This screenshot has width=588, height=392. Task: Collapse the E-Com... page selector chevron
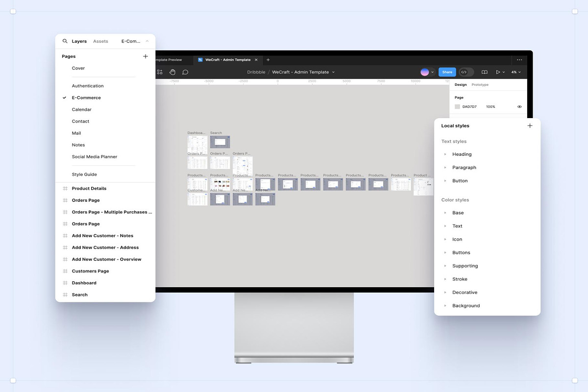(x=147, y=41)
